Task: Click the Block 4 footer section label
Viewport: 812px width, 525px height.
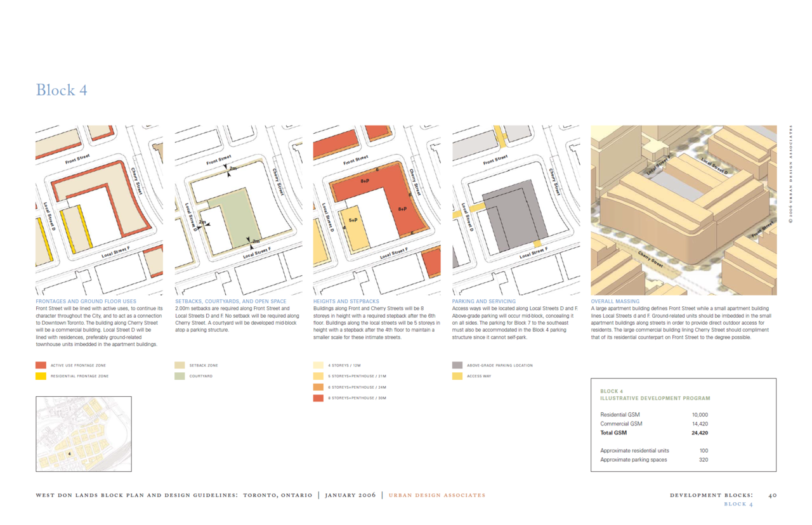Action: pyautogui.click(x=738, y=504)
